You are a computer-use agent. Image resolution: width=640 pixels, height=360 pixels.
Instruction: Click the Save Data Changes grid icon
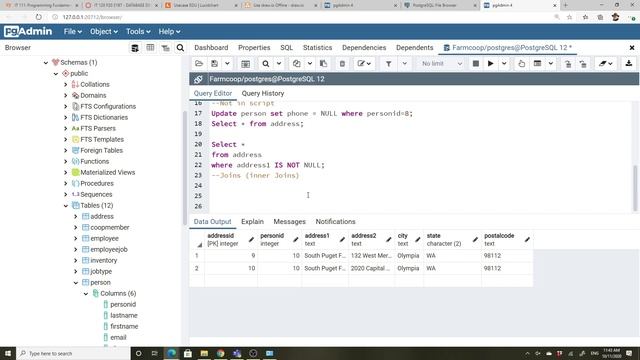pyautogui.click(x=245, y=64)
